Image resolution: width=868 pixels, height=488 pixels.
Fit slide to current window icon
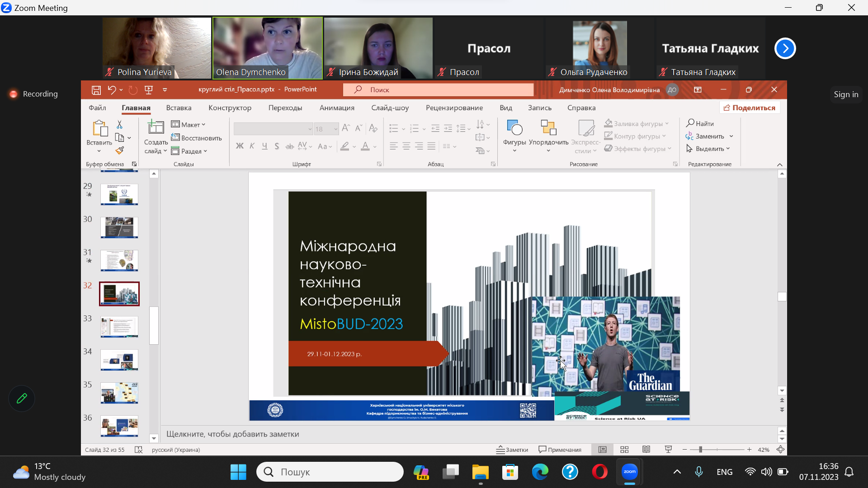780,450
